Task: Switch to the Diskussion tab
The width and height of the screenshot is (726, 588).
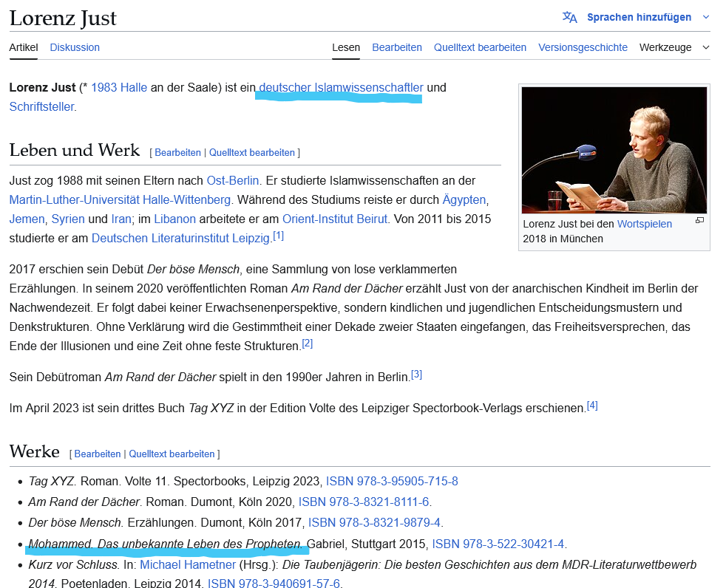Action: pos(75,48)
